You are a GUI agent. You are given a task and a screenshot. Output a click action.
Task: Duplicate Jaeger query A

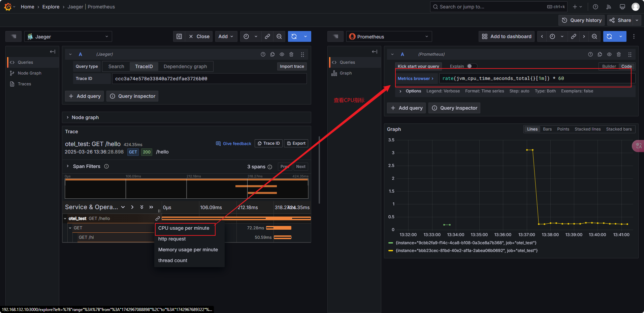point(272,54)
